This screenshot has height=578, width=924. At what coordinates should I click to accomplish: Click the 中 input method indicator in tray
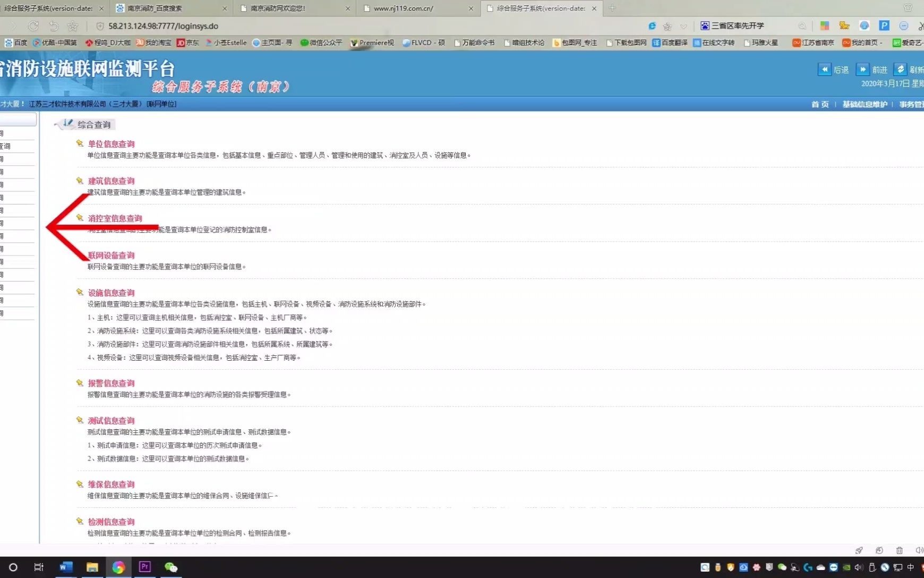[x=910, y=567]
